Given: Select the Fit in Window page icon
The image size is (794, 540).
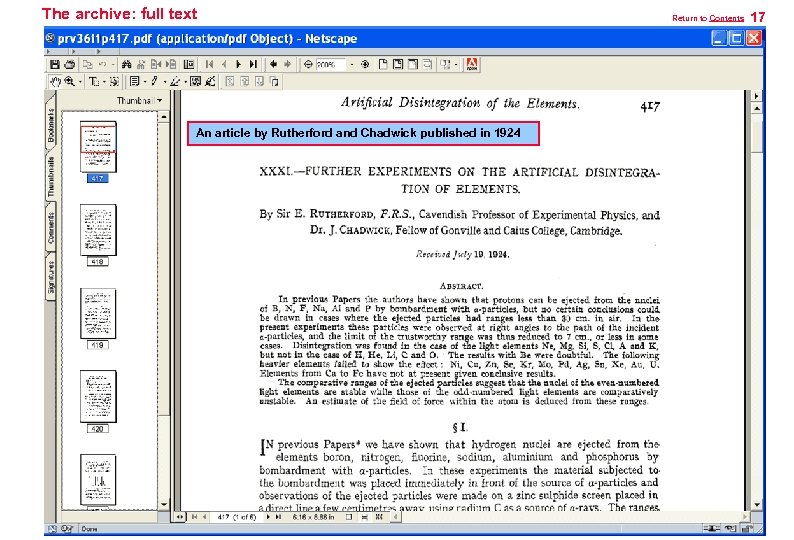Looking at the screenshot, I should pos(398,64).
